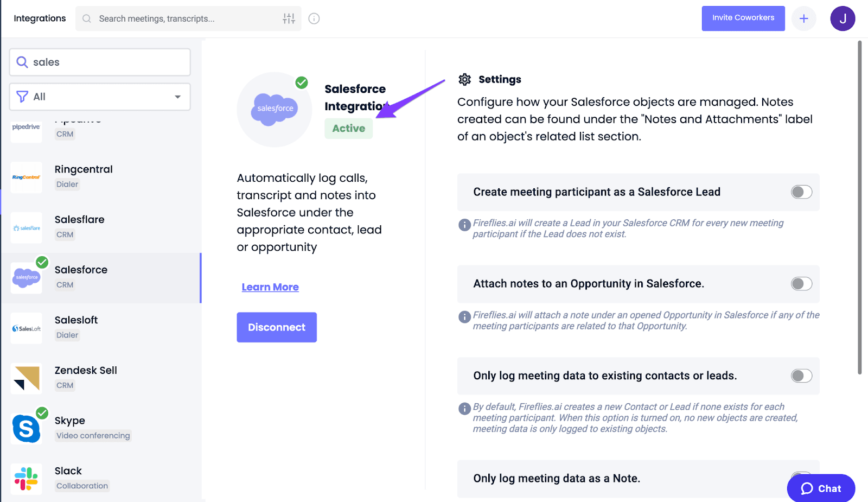
Task: Select Zendesk Sell integration in list
Action: pos(101,378)
